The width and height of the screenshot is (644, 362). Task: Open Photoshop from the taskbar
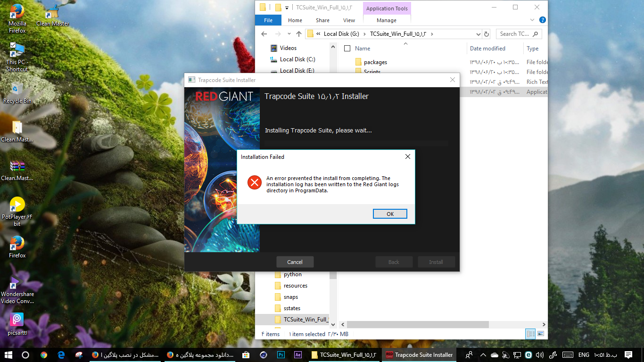click(x=281, y=354)
